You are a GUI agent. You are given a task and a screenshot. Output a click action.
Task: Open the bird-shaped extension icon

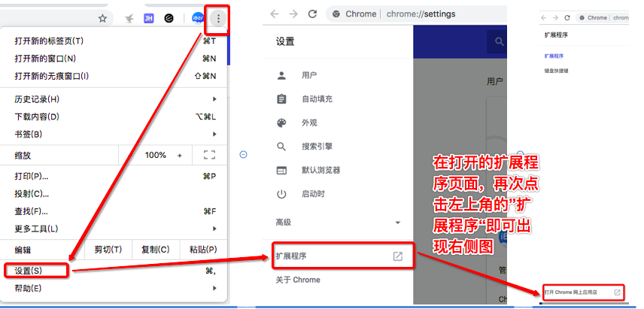[x=129, y=19]
